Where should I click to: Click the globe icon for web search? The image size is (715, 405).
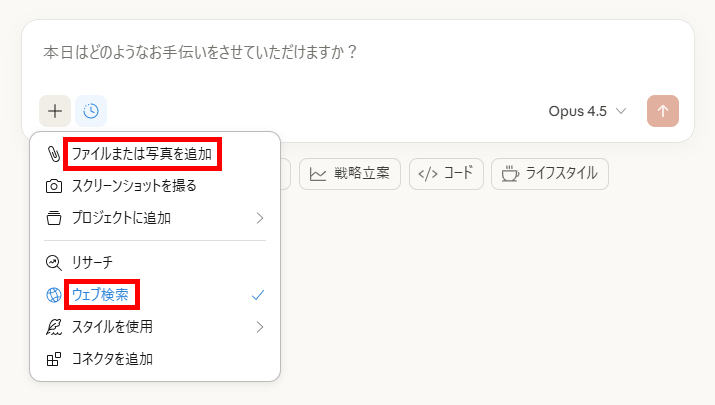(54, 295)
